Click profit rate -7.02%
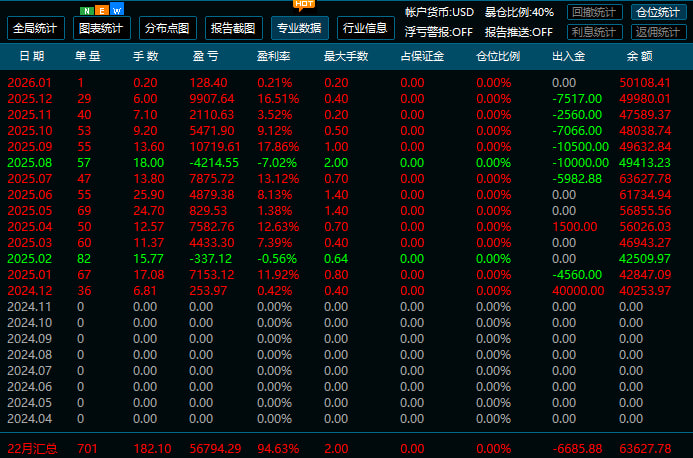The width and height of the screenshot is (693, 458). coord(277,163)
